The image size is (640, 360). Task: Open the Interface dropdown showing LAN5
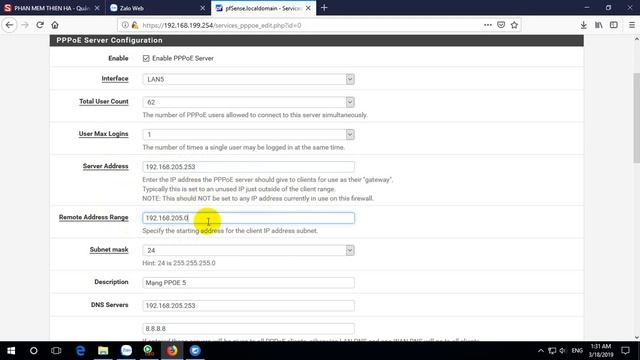point(248,79)
